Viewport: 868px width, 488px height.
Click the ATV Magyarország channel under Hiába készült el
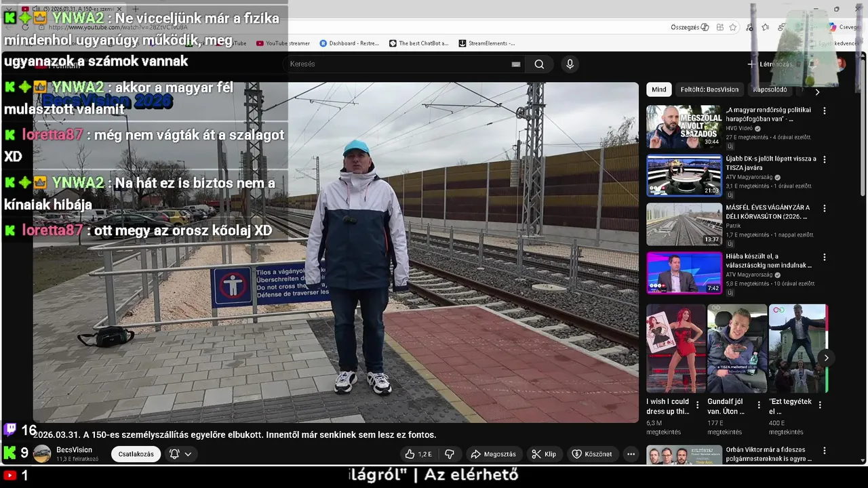pyautogui.click(x=751, y=274)
